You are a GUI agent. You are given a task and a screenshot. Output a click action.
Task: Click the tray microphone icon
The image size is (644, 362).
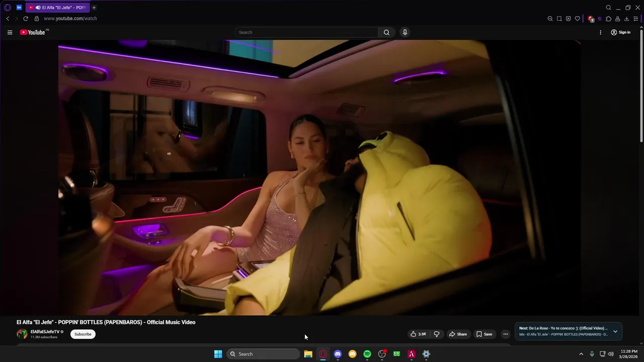(x=592, y=354)
